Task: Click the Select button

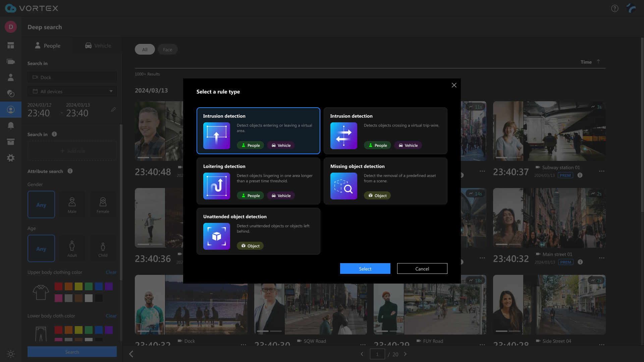Action: point(365,268)
